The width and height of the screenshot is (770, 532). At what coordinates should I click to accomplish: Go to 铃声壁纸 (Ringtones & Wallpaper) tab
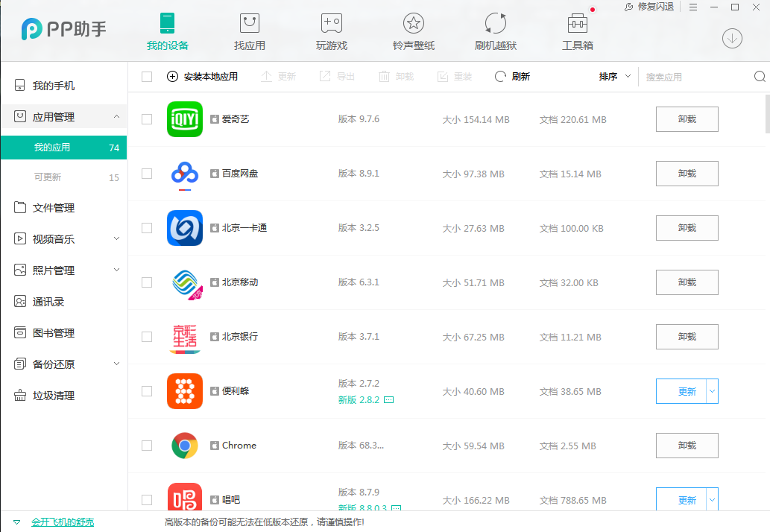pos(414,32)
